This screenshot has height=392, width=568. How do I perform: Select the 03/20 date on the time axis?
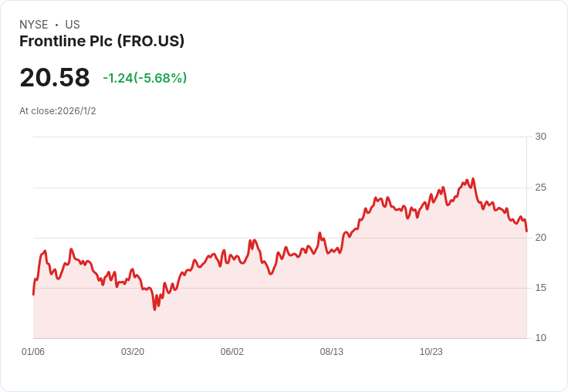pyautogui.click(x=133, y=352)
